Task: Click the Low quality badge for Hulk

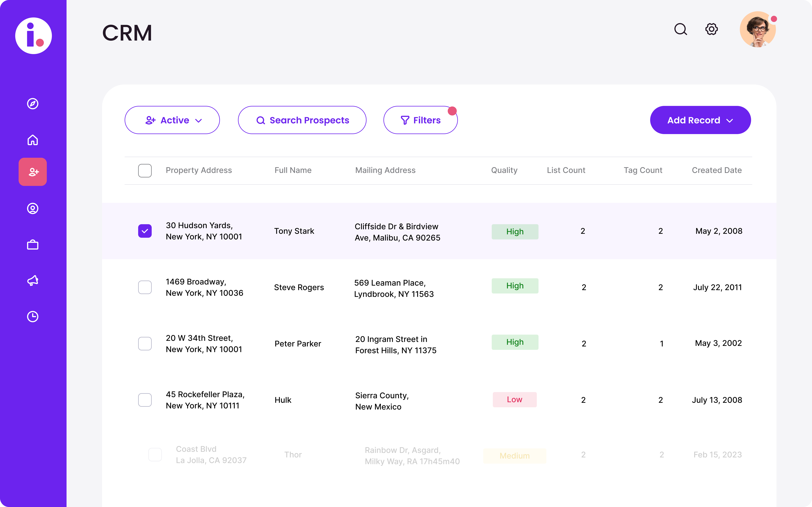Action: tap(514, 399)
